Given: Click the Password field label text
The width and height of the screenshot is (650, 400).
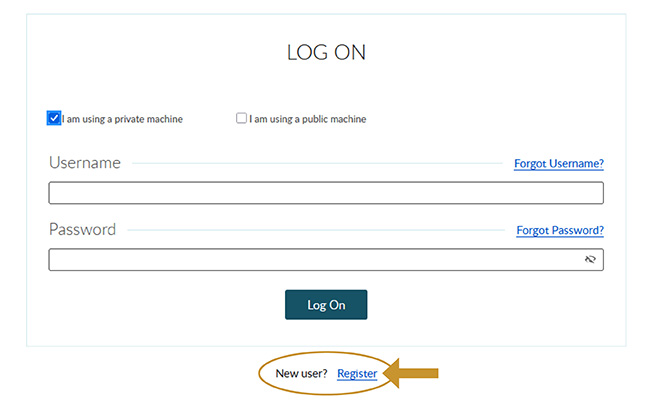Looking at the screenshot, I should click(82, 229).
